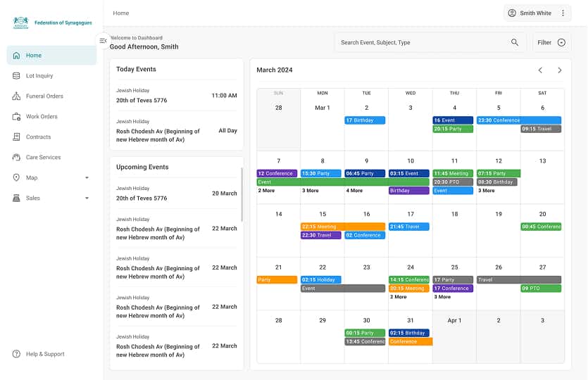This screenshot has height=380, width=588.
Task: Click the Work Orders briefcase icon
Action: (x=16, y=117)
